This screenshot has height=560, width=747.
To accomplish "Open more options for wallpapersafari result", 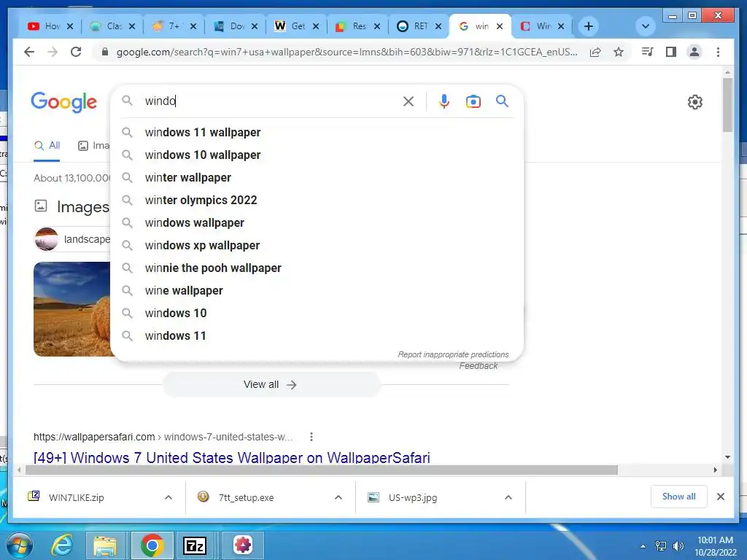I will click(x=311, y=437).
